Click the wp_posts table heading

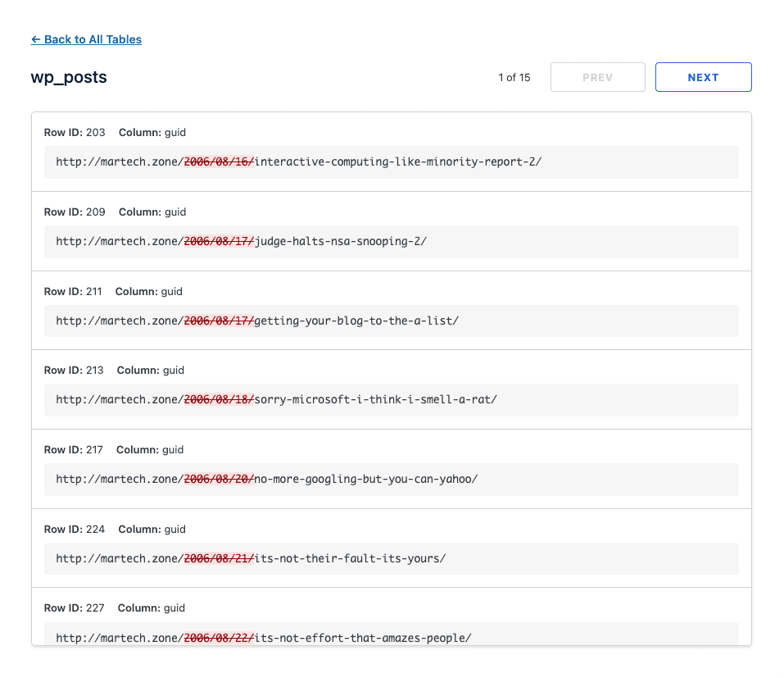[x=69, y=77]
